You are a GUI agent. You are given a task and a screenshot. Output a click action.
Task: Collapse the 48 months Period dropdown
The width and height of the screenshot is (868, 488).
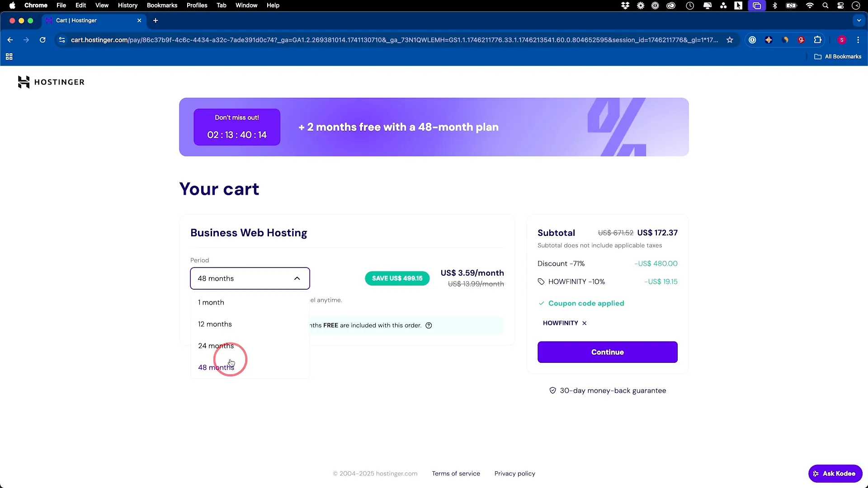tap(250, 278)
